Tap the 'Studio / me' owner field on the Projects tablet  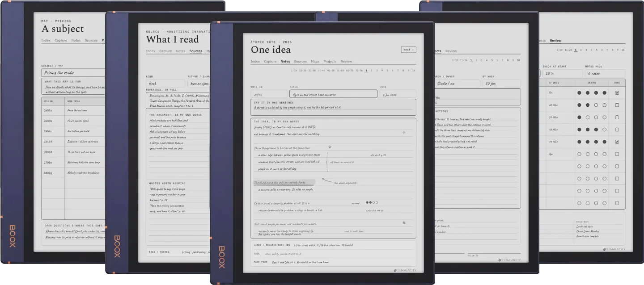pos(457,84)
